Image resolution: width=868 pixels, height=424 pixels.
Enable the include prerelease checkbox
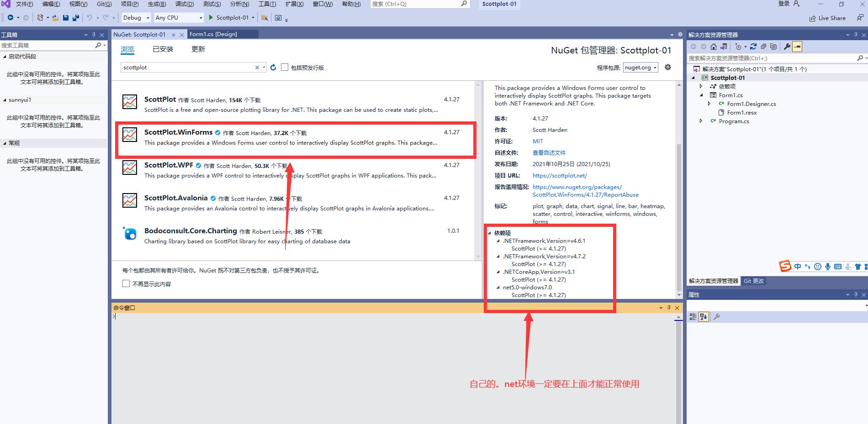point(285,67)
